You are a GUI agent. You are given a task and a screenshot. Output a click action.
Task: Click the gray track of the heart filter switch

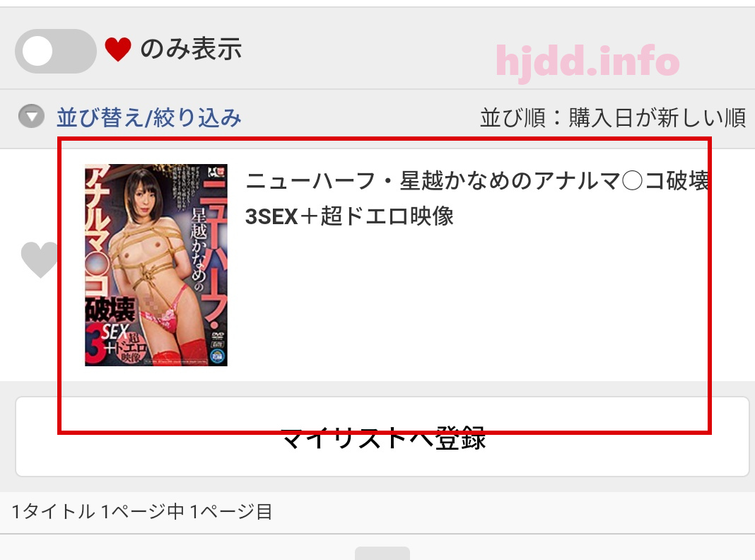[x=75, y=51]
